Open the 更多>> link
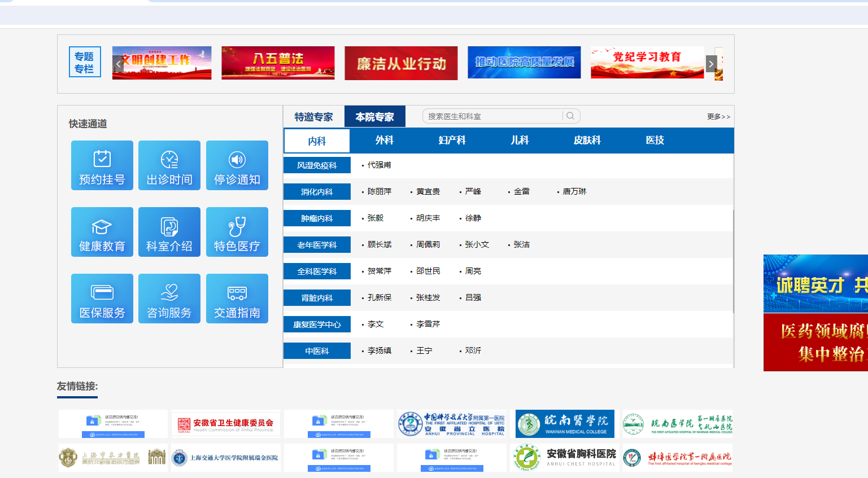The image size is (868, 478). point(718,117)
